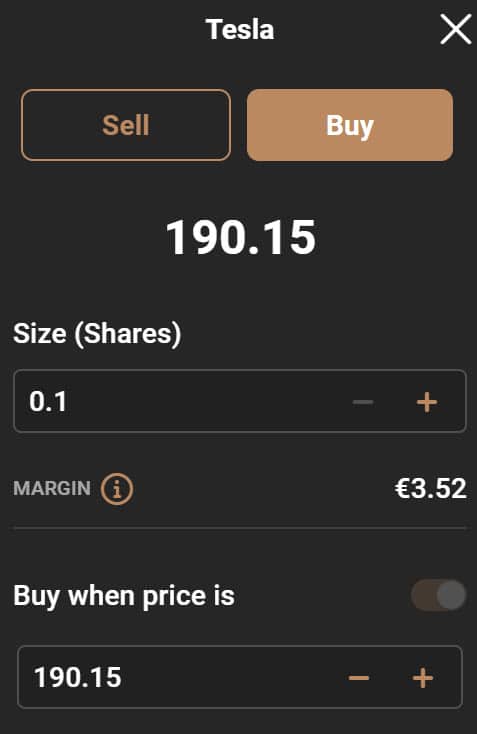Click the Size (Shares) label
The width and height of the screenshot is (477, 734).
pos(97,334)
